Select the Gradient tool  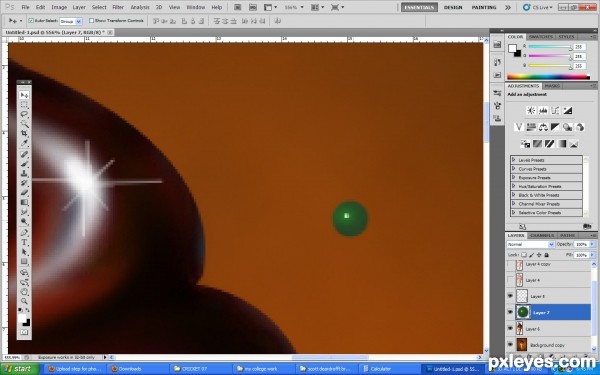[24, 202]
